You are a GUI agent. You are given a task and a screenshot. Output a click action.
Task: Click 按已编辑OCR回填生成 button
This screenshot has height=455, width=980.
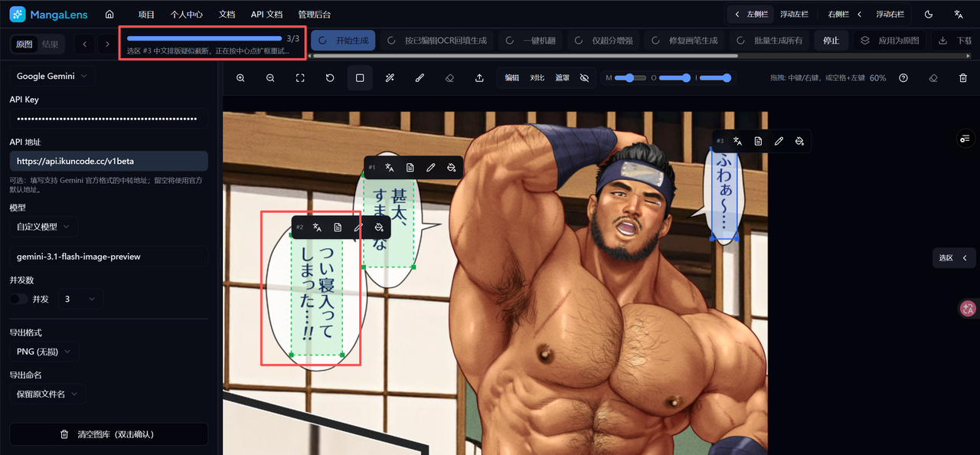pos(437,41)
